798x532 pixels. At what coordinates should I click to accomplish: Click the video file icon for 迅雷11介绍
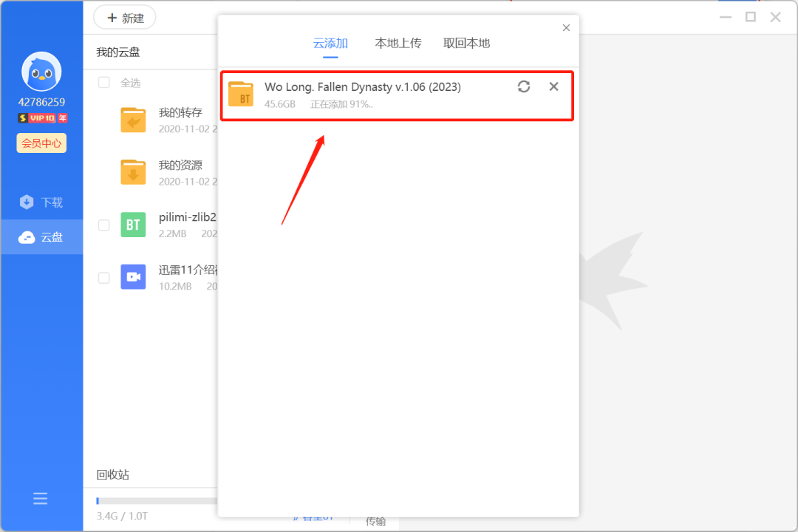133,277
